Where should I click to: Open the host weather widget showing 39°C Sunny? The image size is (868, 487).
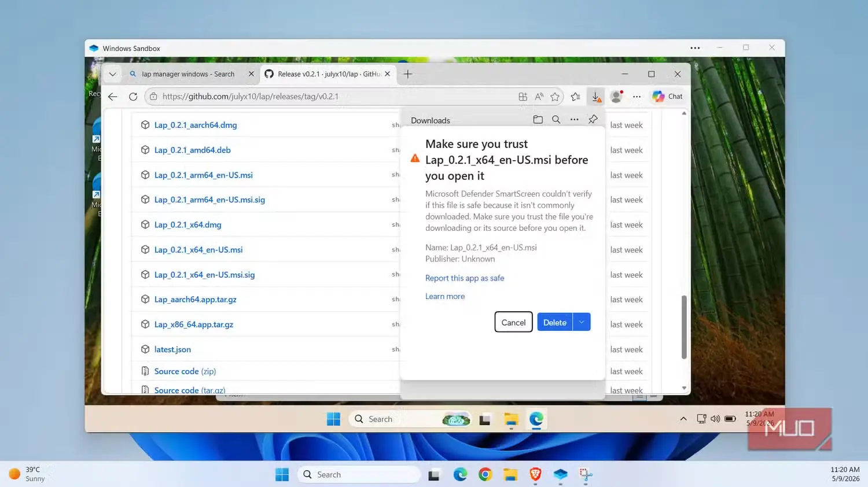[28, 474]
